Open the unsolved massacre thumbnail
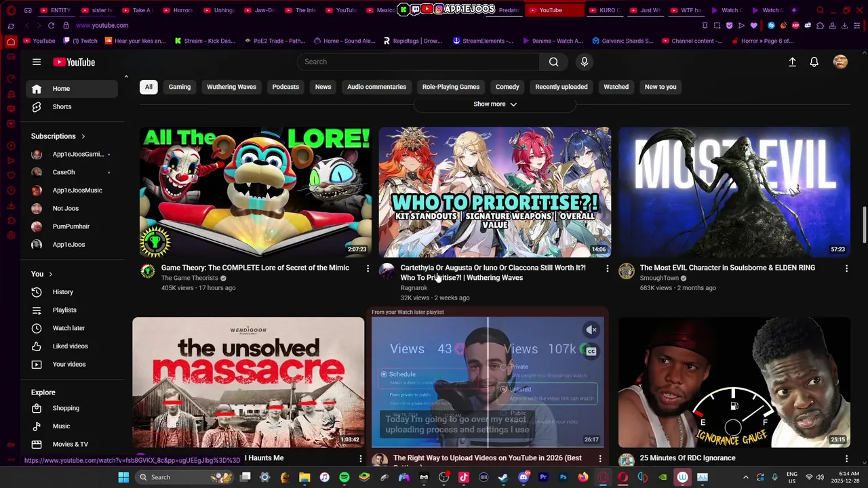The height and width of the screenshot is (488, 868). point(248,382)
